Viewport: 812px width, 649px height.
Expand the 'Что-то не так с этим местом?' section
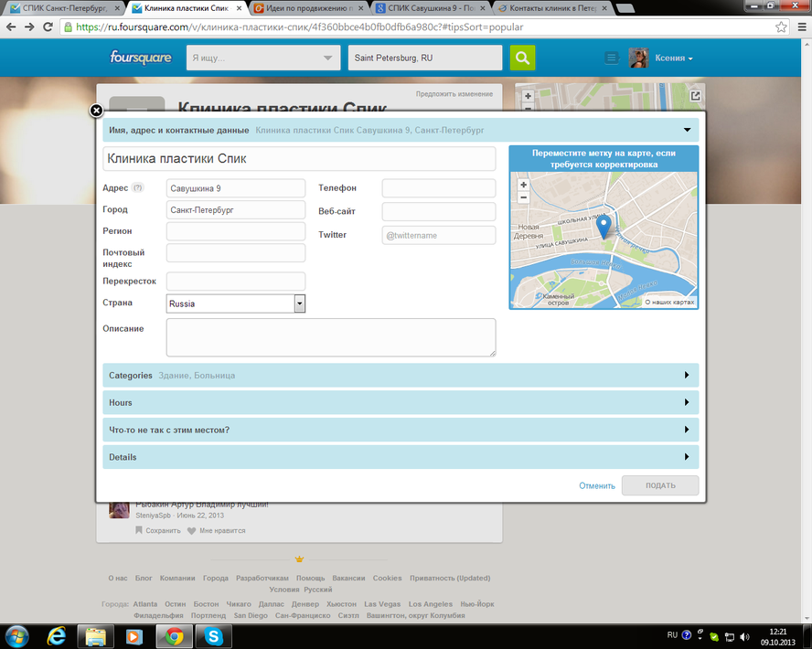[x=401, y=430]
